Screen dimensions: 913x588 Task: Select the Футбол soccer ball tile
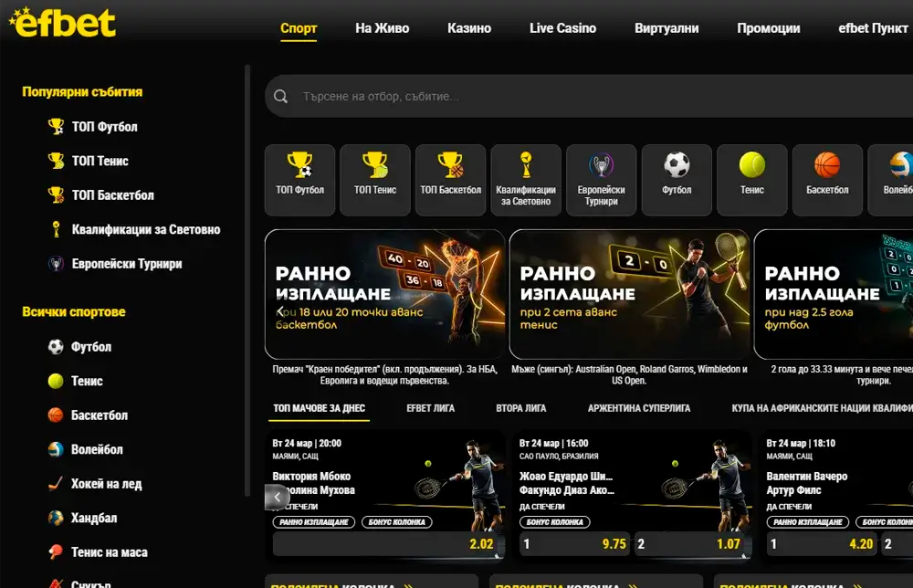click(x=677, y=180)
